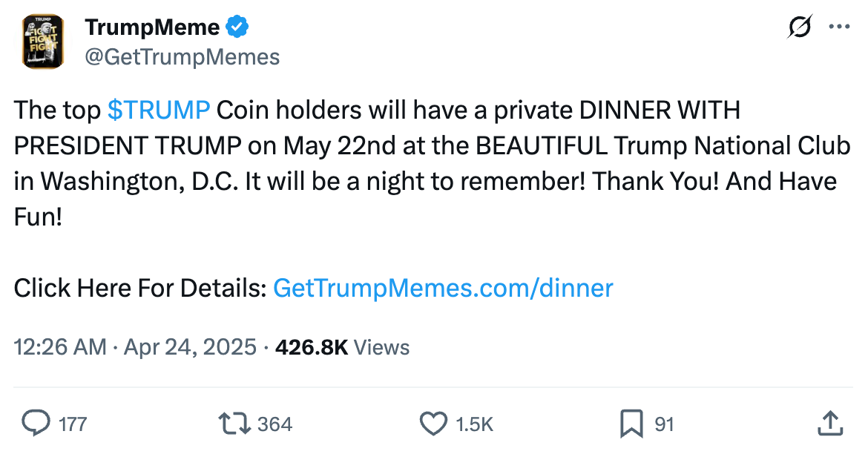Click the share upload arrow icon
The width and height of the screenshot is (868, 457).
click(x=832, y=424)
